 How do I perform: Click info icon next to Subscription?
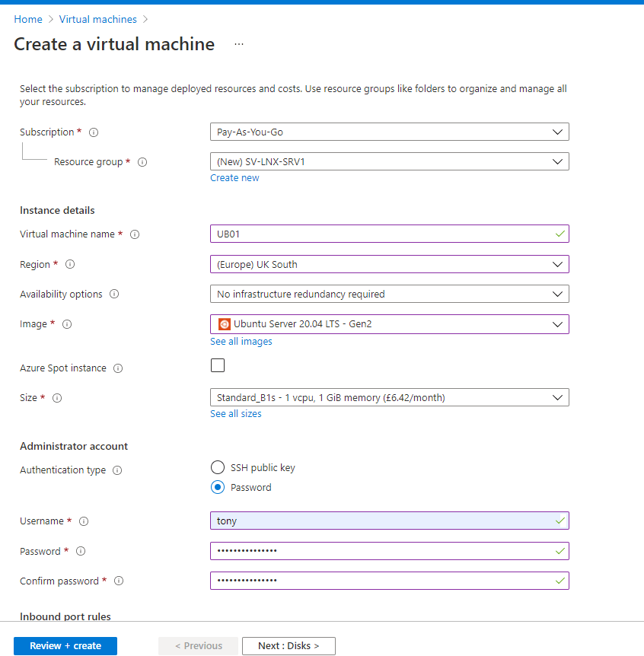tap(94, 132)
